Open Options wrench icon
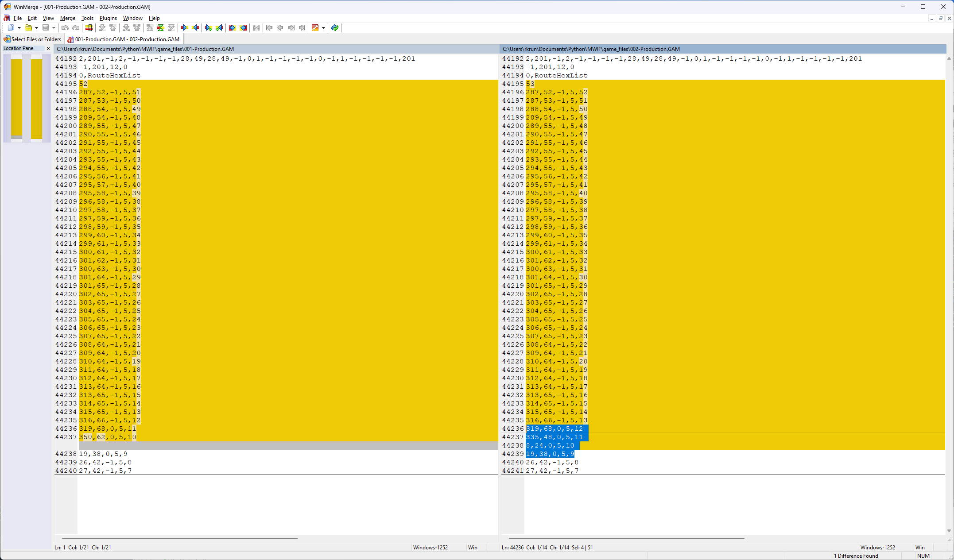 click(315, 28)
